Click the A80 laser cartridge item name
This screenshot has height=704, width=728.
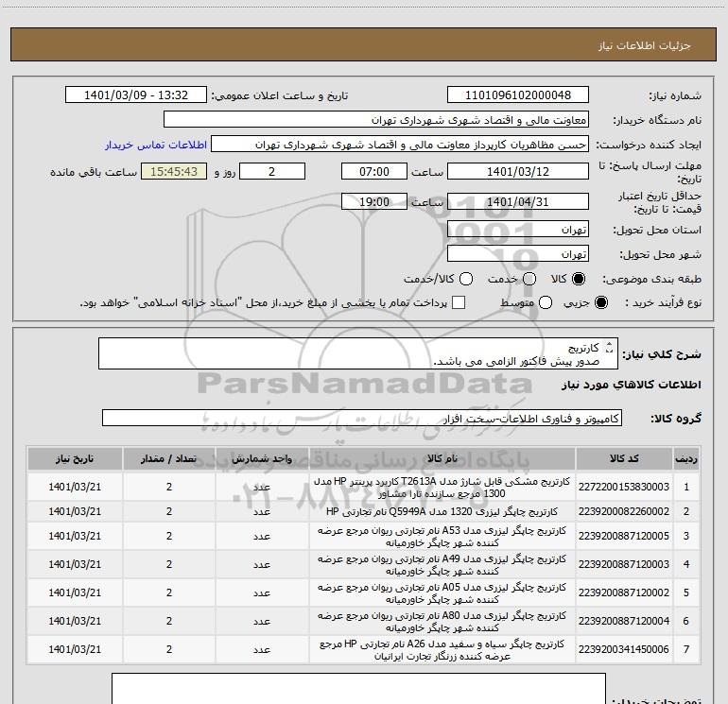point(442,622)
